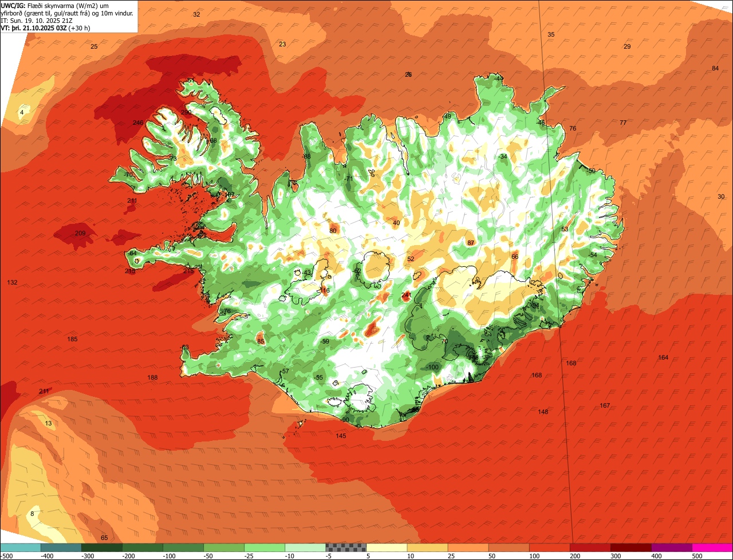Click the map value 132 on the ocean
The height and width of the screenshot is (560, 733).
click(x=12, y=282)
